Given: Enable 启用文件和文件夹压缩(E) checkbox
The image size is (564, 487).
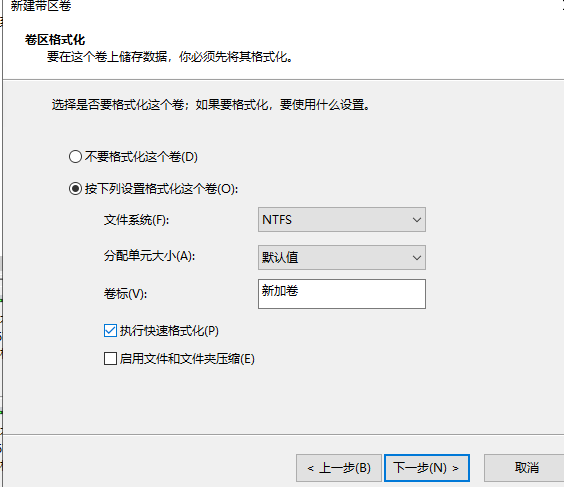Looking at the screenshot, I should pyautogui.click(x=110, y=359).
